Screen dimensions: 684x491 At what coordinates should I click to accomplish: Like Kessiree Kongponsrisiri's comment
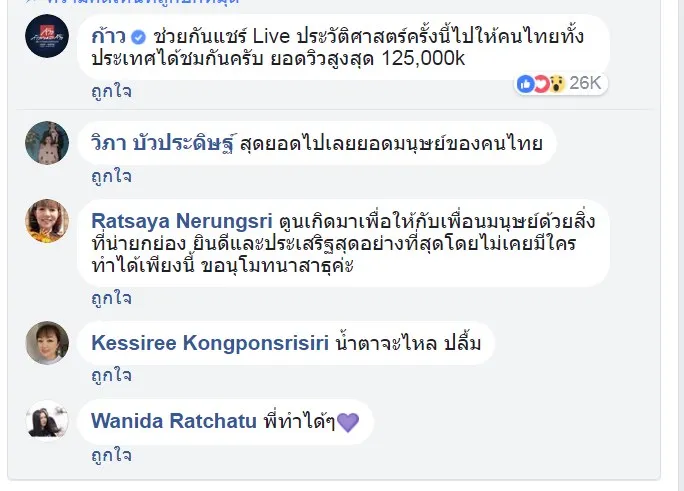click(111, 376)
